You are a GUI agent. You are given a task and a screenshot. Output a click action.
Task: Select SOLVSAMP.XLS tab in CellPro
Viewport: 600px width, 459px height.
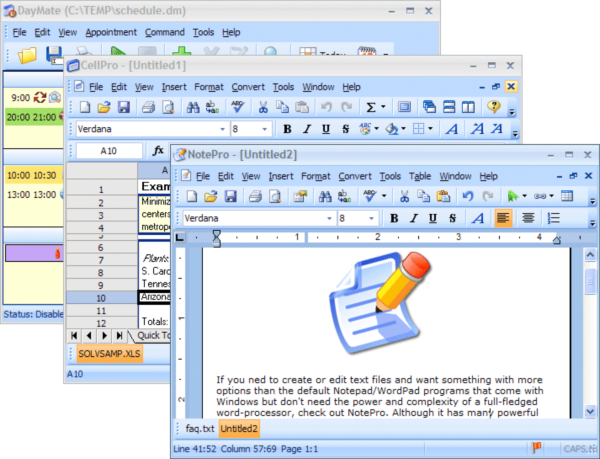(x=109, y=353)
